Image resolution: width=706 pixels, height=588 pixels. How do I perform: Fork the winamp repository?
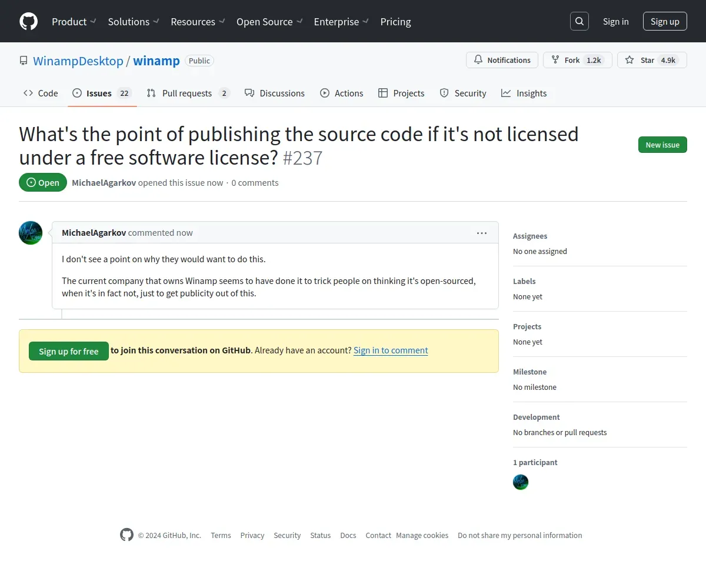tap(577, 60)
